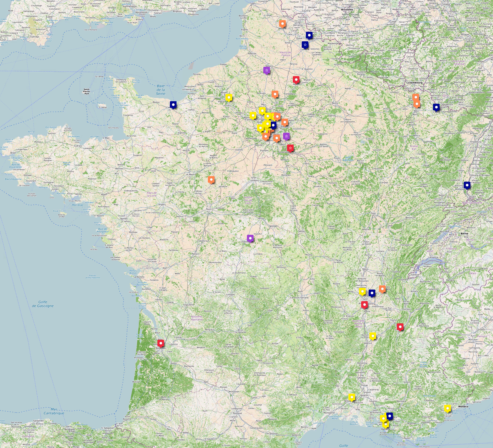Viewport: 493px width, 448px height.
Task: Click the orange marker near Vendôme
Action: (211, 180)
